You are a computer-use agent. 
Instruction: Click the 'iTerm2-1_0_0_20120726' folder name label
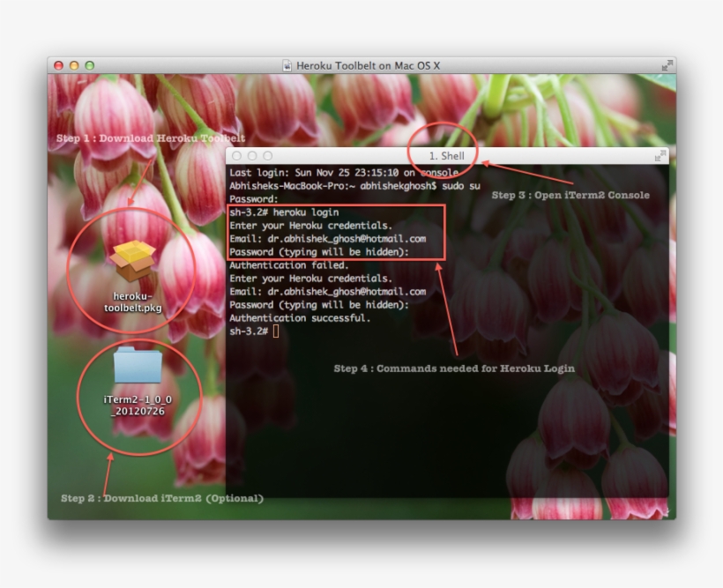(138, 406)
